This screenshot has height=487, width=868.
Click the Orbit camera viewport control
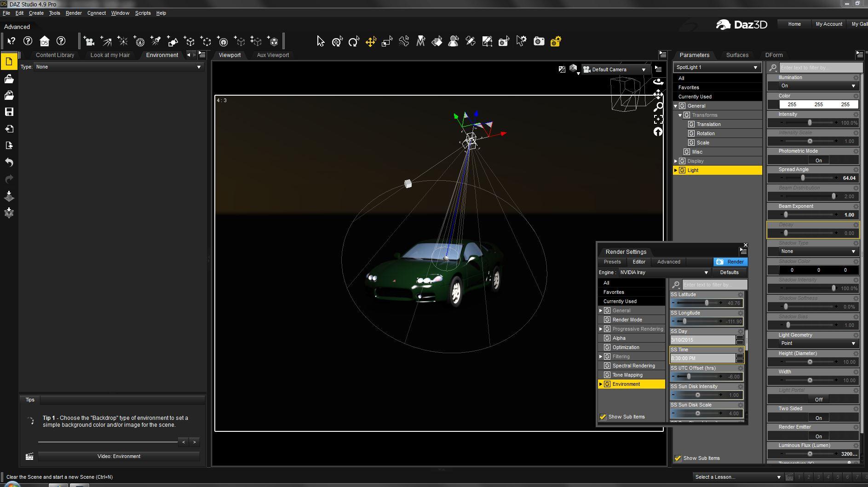click(658, 82)
